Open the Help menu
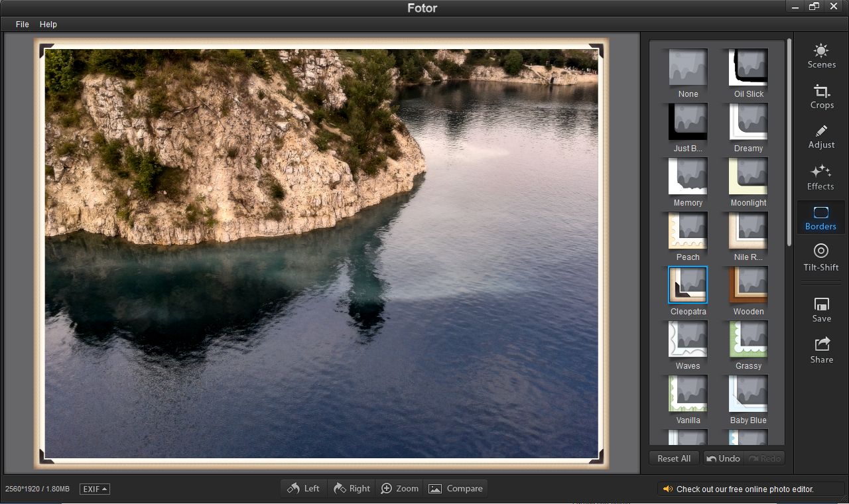The height and width of the screenshot is (504, 849). coord(48,24)
